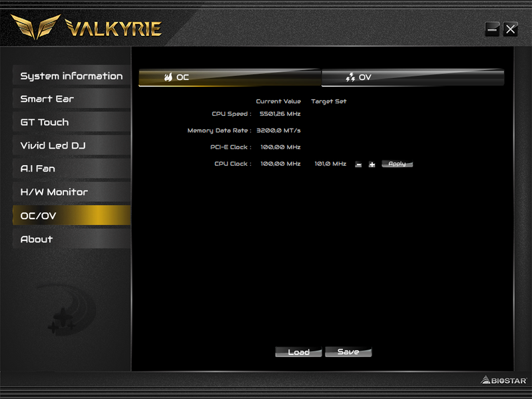Click the CPU Clock target value 101,0 MHz

coord(330,164)
